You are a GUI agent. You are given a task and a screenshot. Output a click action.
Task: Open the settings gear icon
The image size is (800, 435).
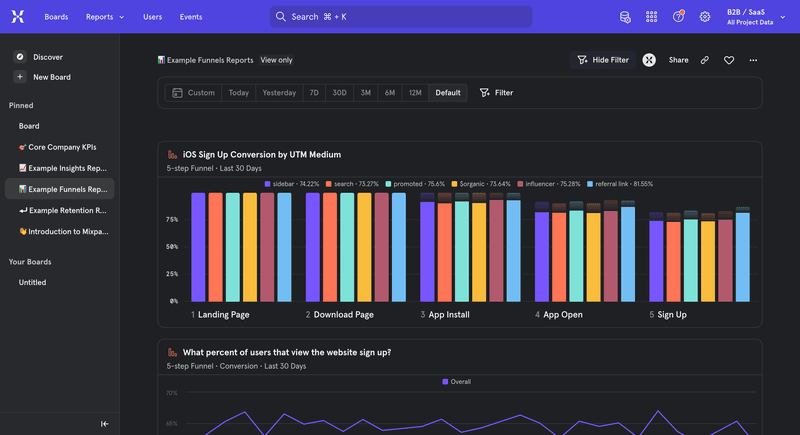pos(705,17)
